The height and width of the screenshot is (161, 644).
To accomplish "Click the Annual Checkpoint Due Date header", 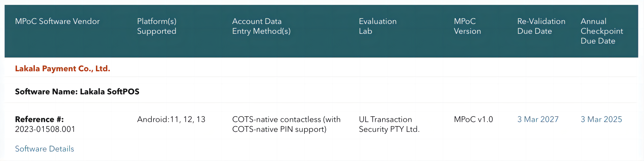I will [x=602, y=31].
